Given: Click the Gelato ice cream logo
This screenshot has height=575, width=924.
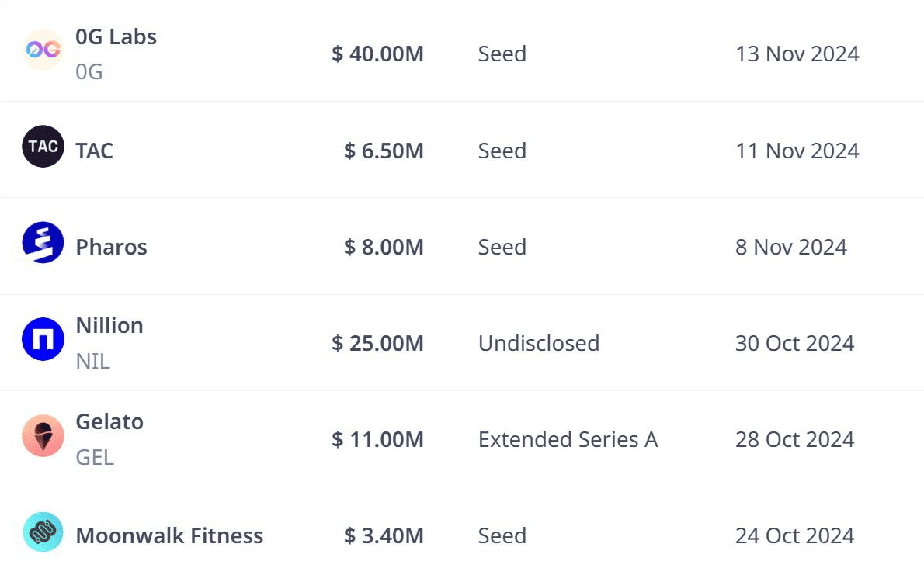Looking at the screenshot, I should coord(43,435).
